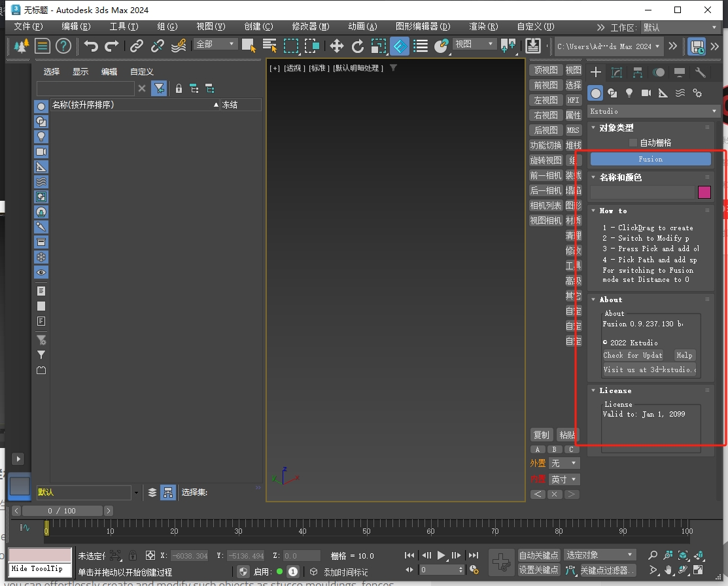Select the Shapes category icon
Image resolution: width=728 pixels, height=586 pixels.
coord(612,94)
